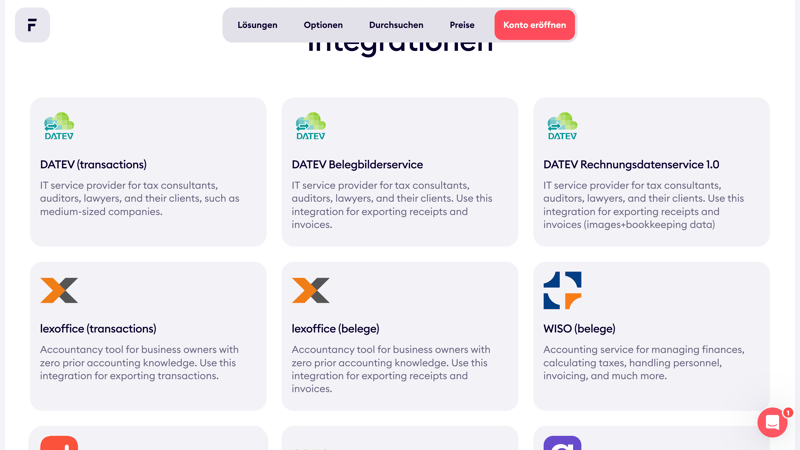800x450 pixels.
Task: Open the chat support bubble icon
Action: (772, 422)
